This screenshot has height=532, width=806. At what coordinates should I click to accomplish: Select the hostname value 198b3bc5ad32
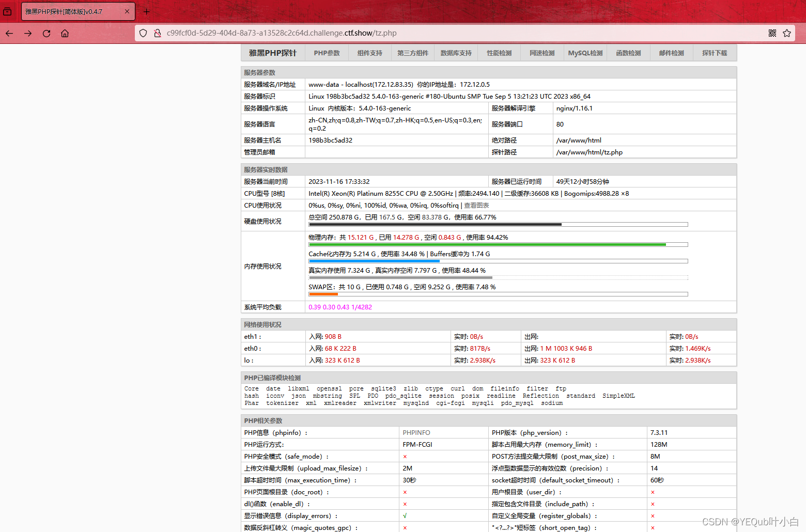pos(331,140)
